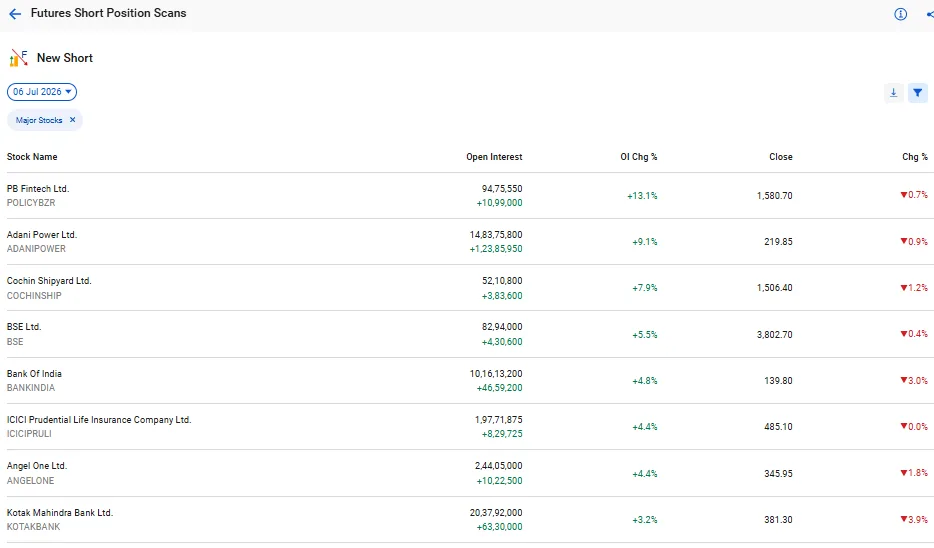Click Chg % 1.8% for Angel One
The width and height of the screenshot is (934, 548).
click(x=914, y=472)
